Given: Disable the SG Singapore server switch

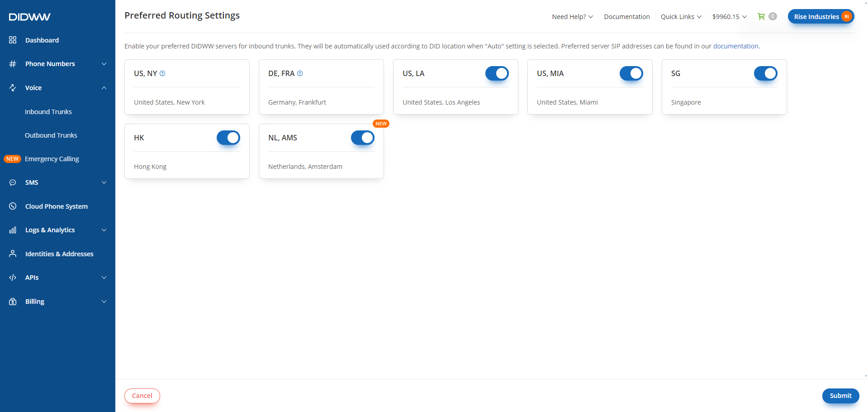Looking at the screenshot, I should click(x=765, y=73).
